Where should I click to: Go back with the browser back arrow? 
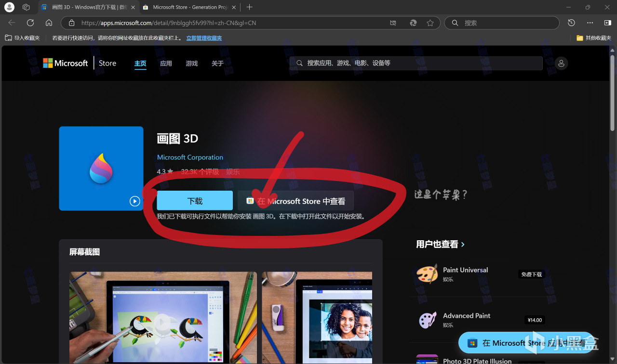coord(12,23)
